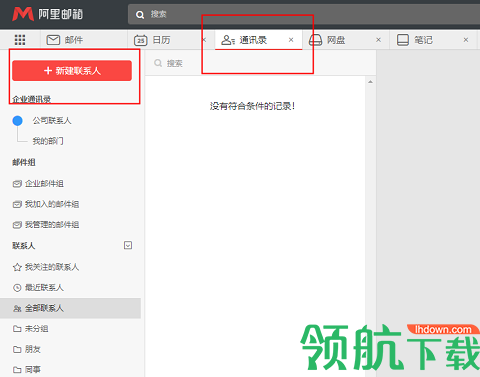Click the 新建联系人 new contact button
This screenshot has width=480, height=377.
click(x=72, y=71)
